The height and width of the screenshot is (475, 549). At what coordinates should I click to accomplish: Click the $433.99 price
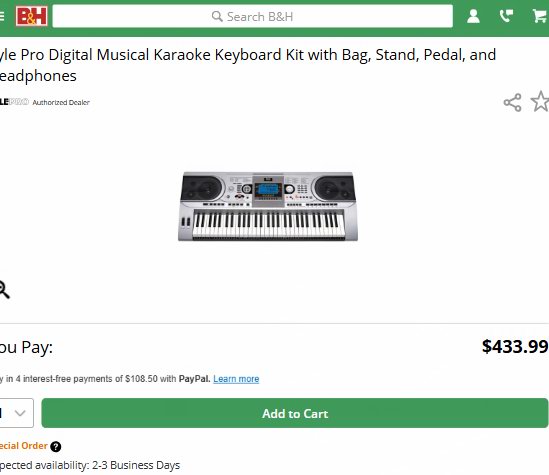(x=515, y=347)
